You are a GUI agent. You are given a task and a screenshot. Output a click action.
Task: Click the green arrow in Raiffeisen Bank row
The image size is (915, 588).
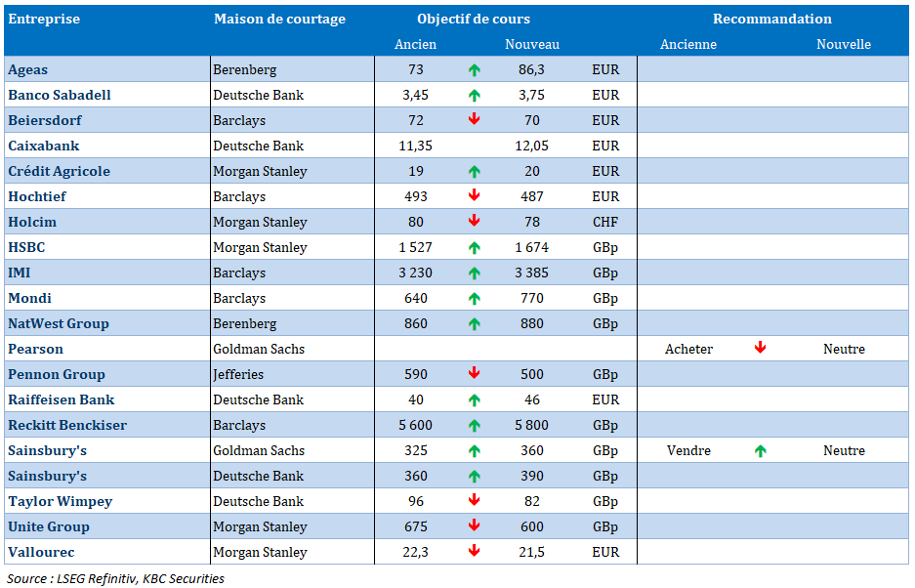474,400
